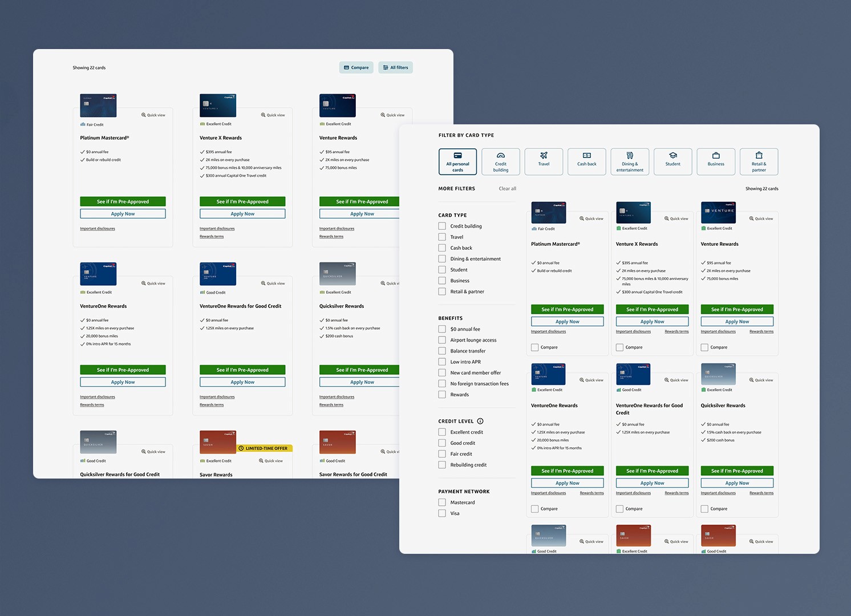Screen dimensions: 851x616
Task: Open Quick view for Platinum Mastercard in front window
Action: [591, 218]
